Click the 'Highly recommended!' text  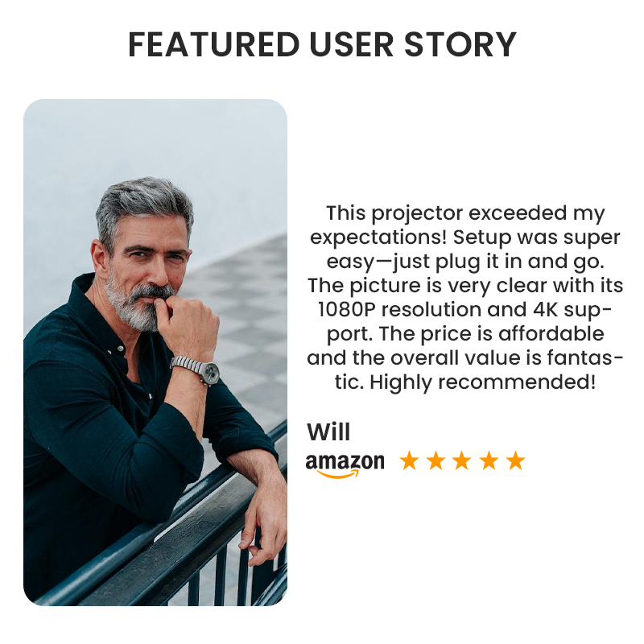pos(482,382)
